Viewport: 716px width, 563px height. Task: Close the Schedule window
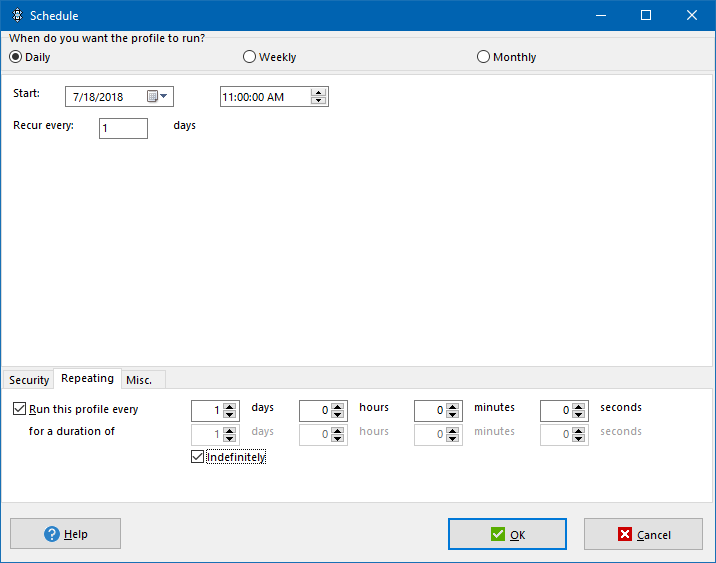(x=692, y=15)
